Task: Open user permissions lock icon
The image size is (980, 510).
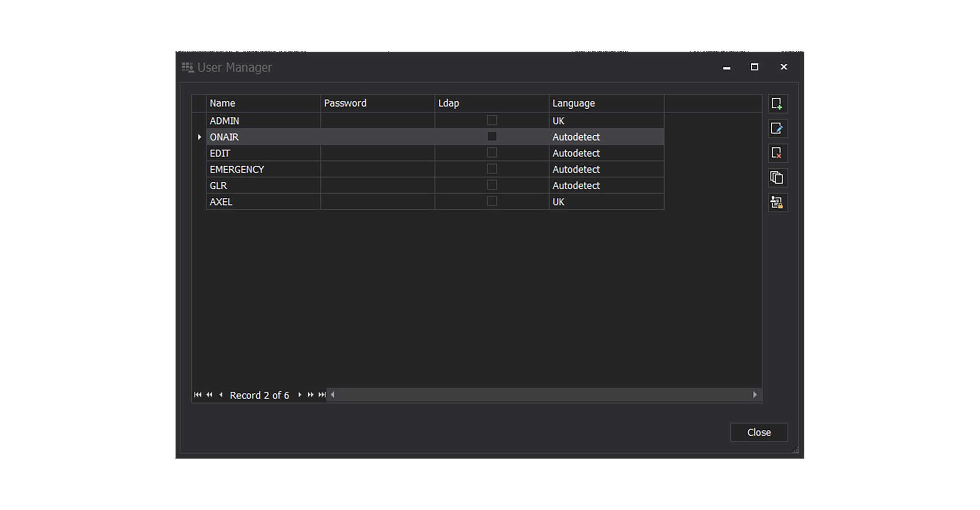Action: click(777, 202)
